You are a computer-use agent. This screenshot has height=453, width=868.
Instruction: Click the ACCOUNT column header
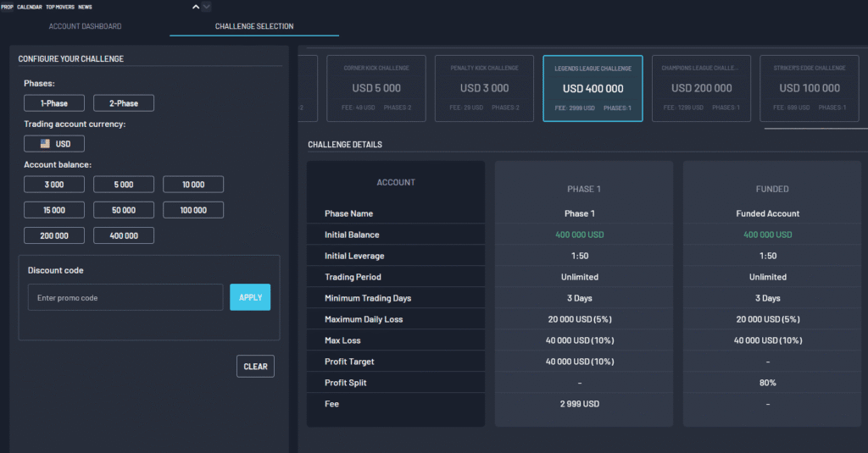point(396,183)
